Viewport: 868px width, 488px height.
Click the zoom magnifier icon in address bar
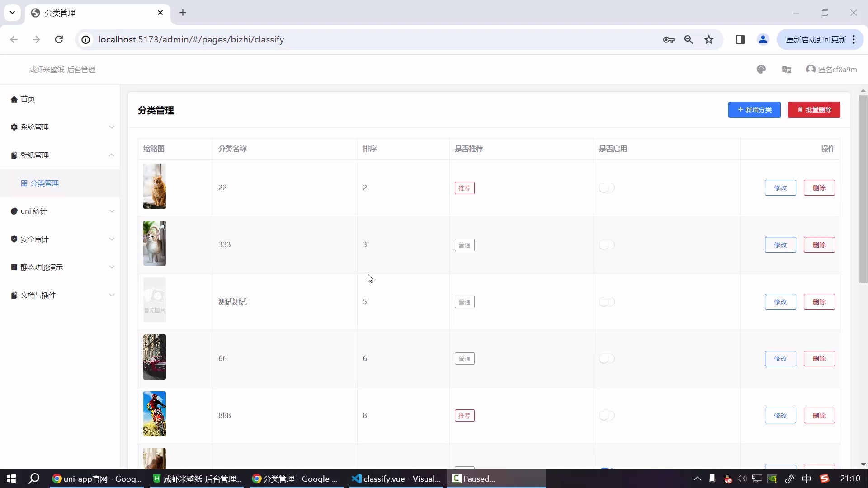tap(689, 40)
